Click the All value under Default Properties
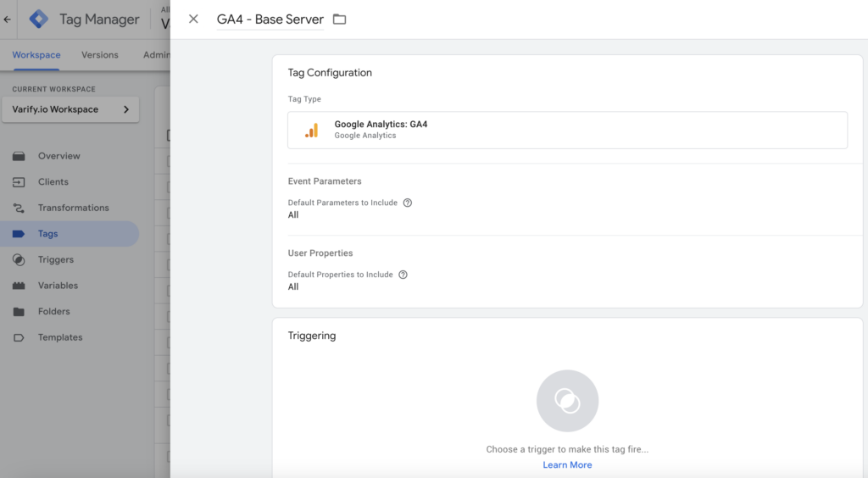 coord(293,287)
